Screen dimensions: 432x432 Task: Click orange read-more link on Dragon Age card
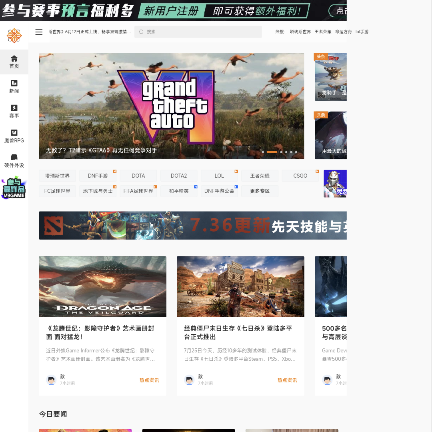149,380
